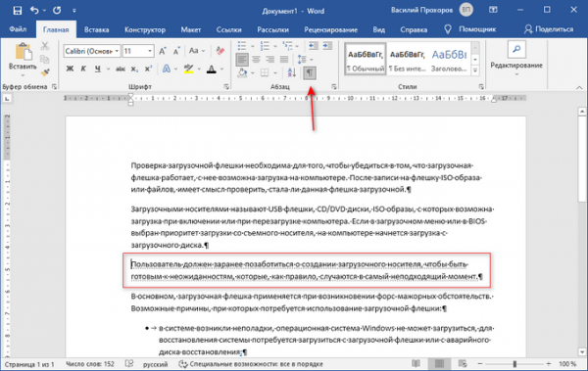Image resolution: width=588 pixels, height=371 pixels.
Task: Click borders grid icon
Action: tap(265, 72)
